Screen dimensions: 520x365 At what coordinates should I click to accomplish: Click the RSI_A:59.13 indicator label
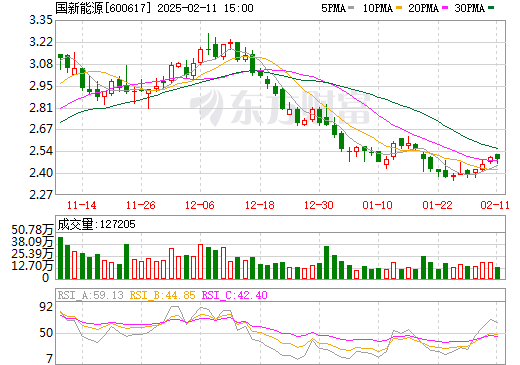pyautogui.click(x=91, y=295)
